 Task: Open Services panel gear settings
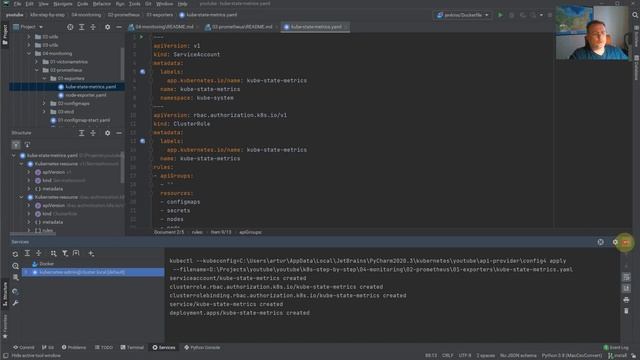(615, 242)
